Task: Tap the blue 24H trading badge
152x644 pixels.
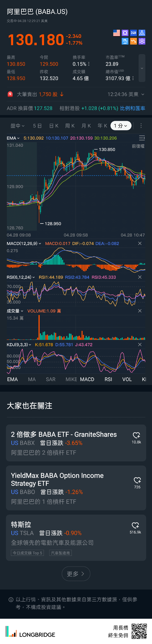Action: click(x=133, y=33)
